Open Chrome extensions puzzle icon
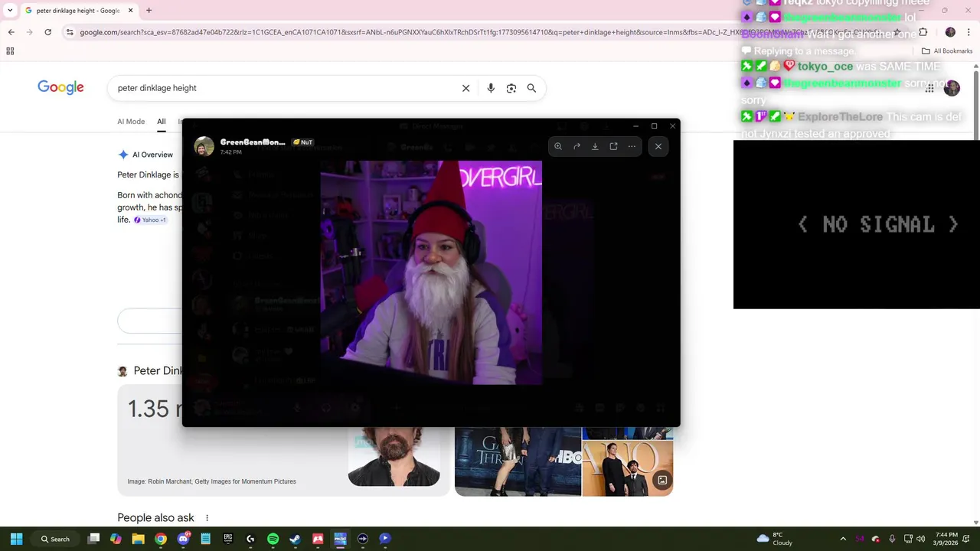 (923, 32)
